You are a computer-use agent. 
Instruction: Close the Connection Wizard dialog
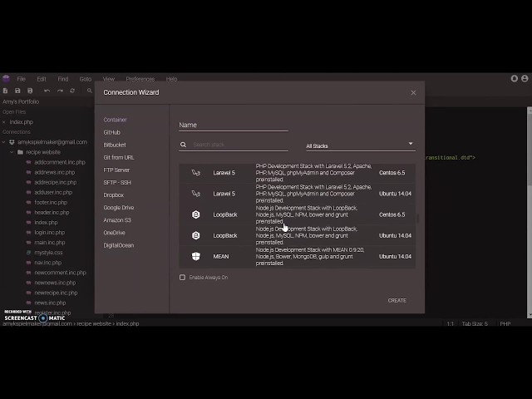pos(413,92)
